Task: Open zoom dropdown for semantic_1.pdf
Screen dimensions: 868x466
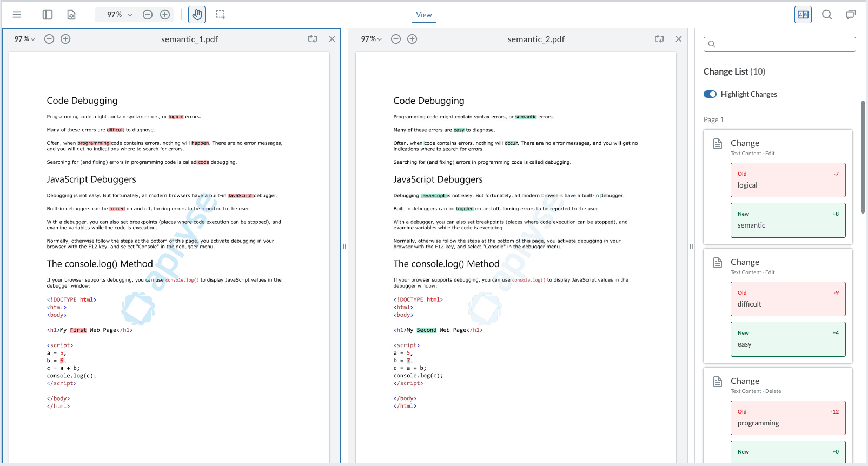Action: point(24,39)
